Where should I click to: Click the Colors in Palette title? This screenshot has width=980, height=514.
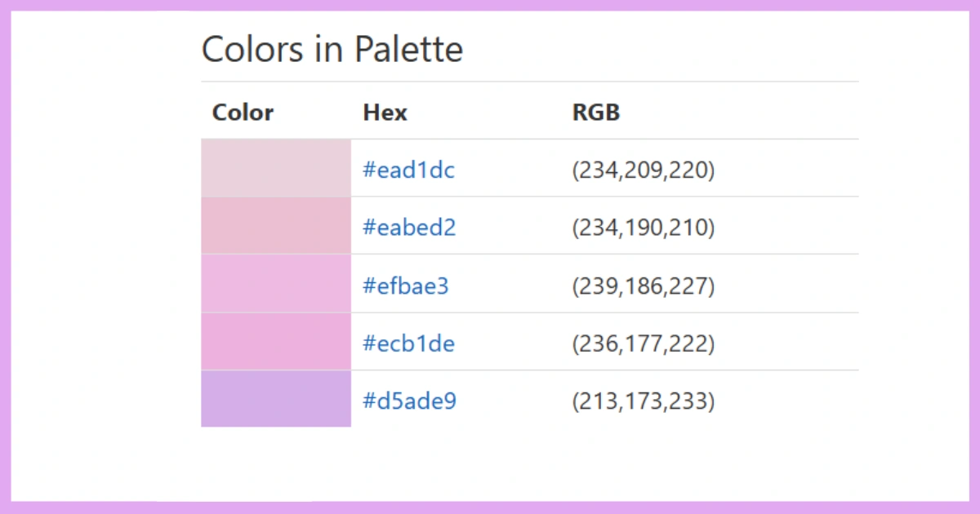coord(332,49)
